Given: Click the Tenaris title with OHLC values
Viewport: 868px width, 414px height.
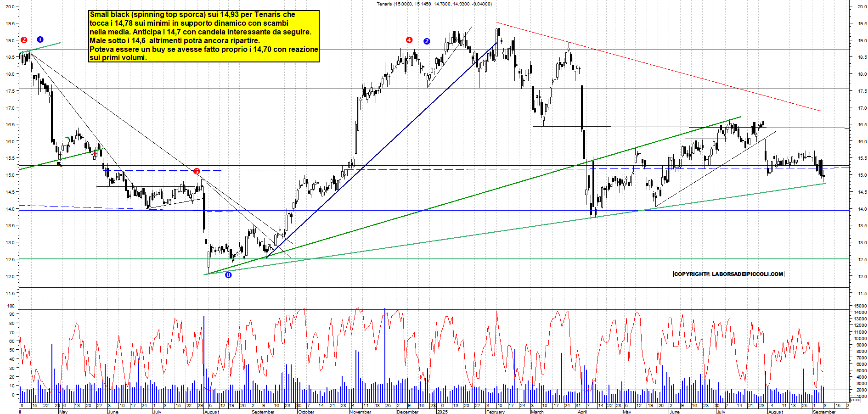Looking at the screenshot, I should tap(434, 4).
